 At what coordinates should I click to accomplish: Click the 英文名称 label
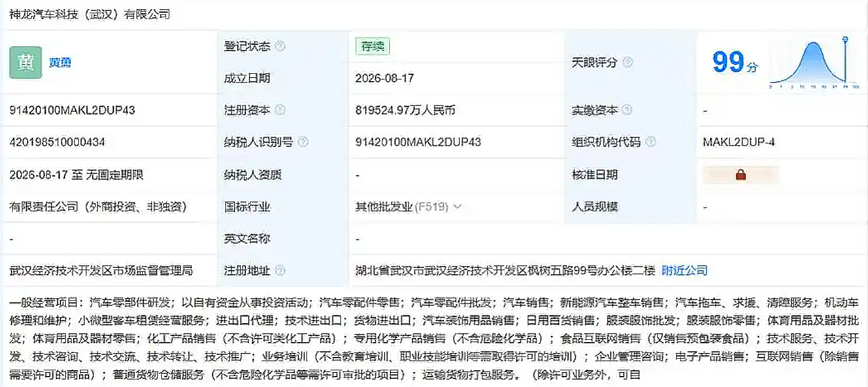pyautogui.click(x=247, y=238)
